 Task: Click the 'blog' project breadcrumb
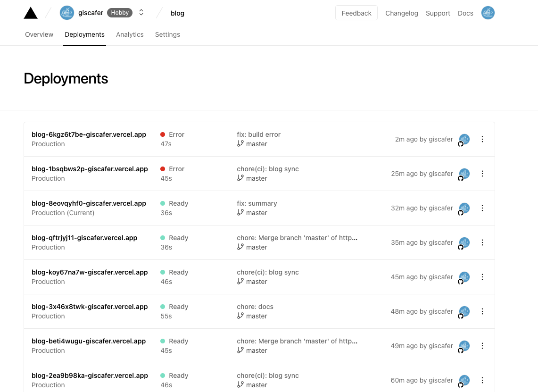point(177,13)
